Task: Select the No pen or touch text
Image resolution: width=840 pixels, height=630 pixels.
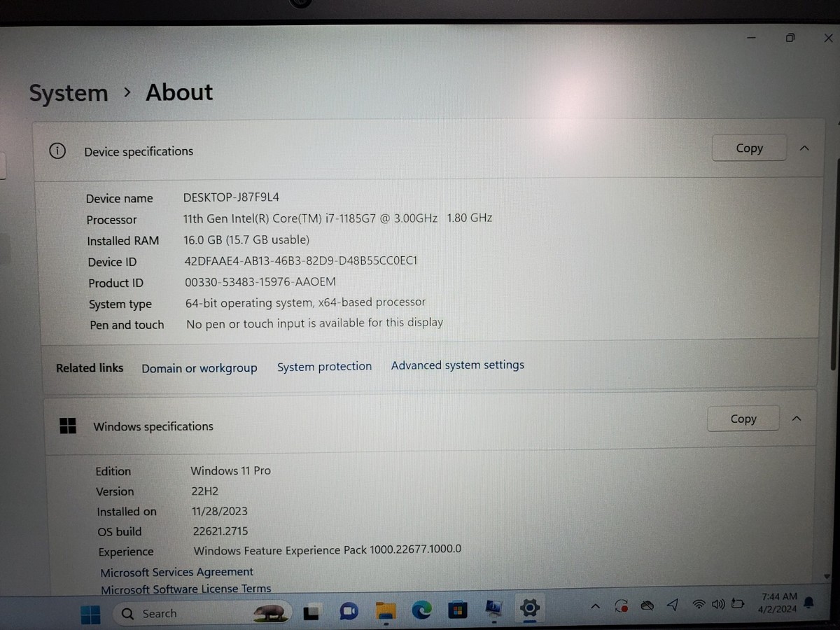Action: tap(315, 323)
